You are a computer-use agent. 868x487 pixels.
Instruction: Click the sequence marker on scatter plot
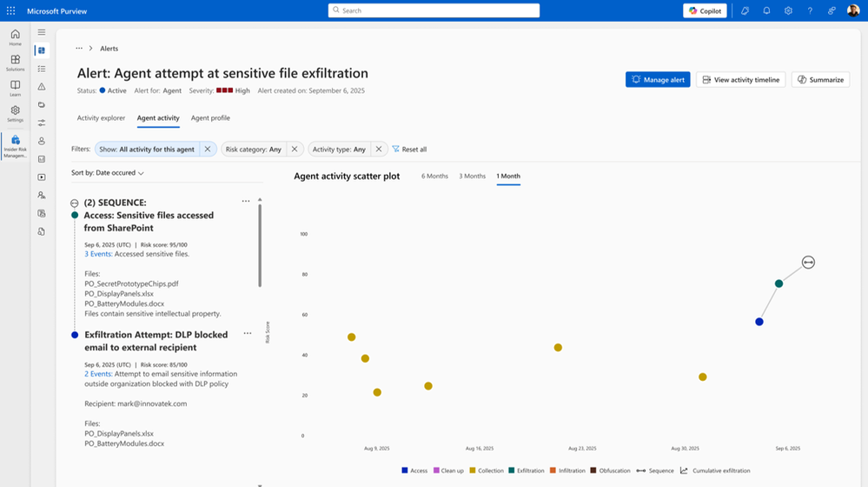click(x=808, y=262)
